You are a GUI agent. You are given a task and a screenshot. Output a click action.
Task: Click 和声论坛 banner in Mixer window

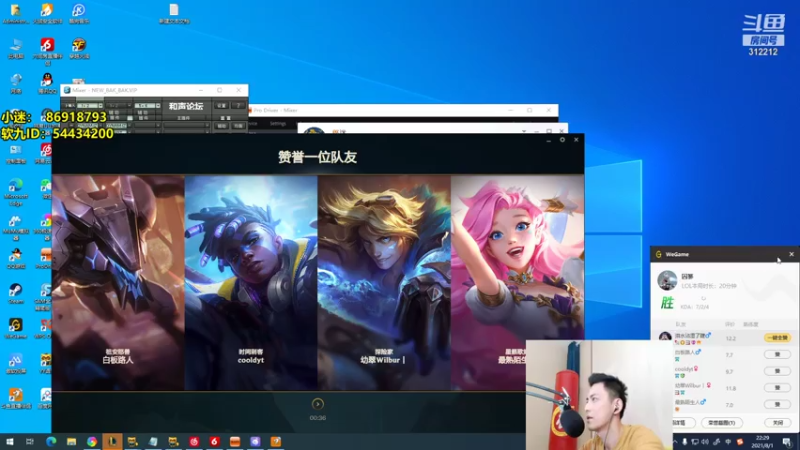tap(186, 106)
